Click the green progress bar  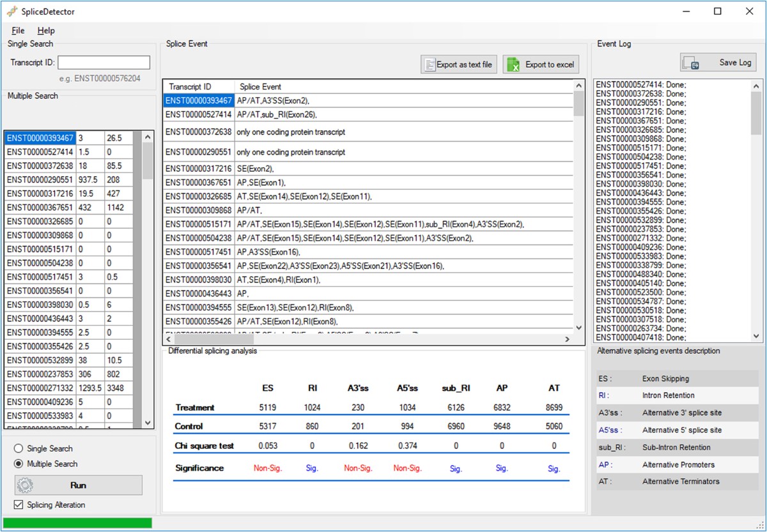[77, 523]
